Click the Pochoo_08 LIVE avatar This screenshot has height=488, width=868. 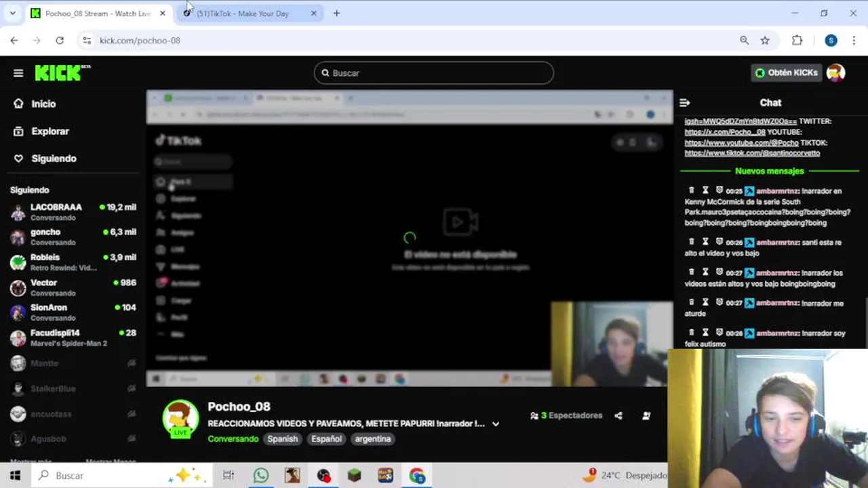[180, 419]
